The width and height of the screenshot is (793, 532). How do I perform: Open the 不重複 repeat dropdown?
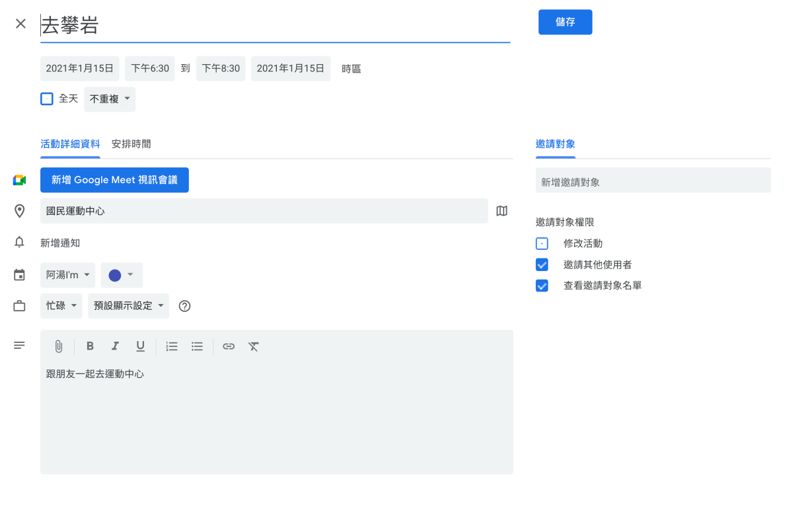pyautogui.click(x=110, y=99)
